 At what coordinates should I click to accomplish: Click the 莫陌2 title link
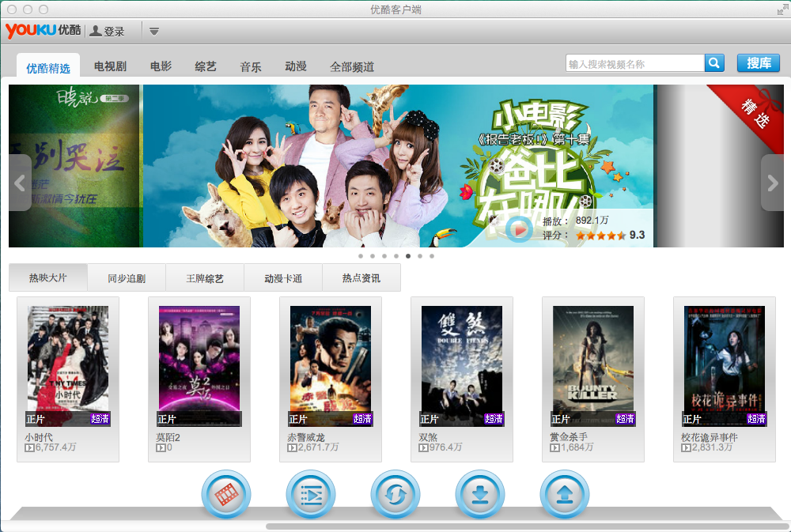click(x=168, y=437)
